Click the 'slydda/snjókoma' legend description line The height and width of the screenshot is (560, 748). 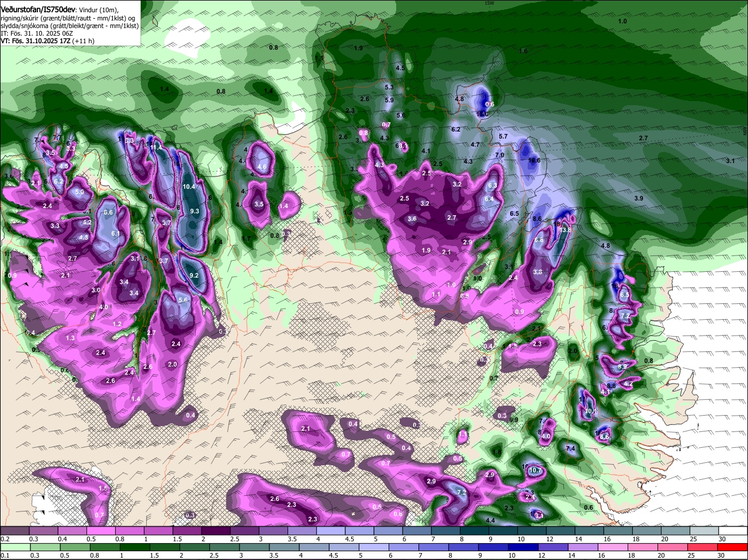(x=69, y=26)
